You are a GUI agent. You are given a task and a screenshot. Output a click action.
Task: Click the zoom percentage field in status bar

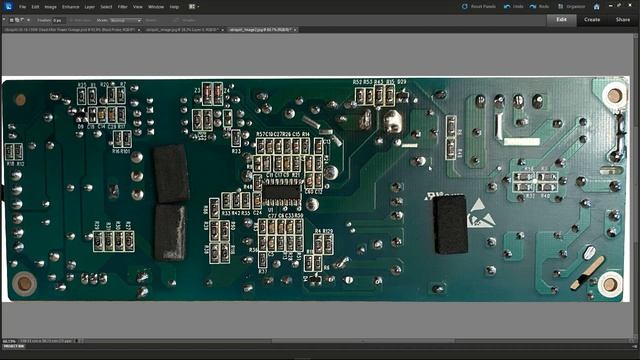[x=9, y=341]
